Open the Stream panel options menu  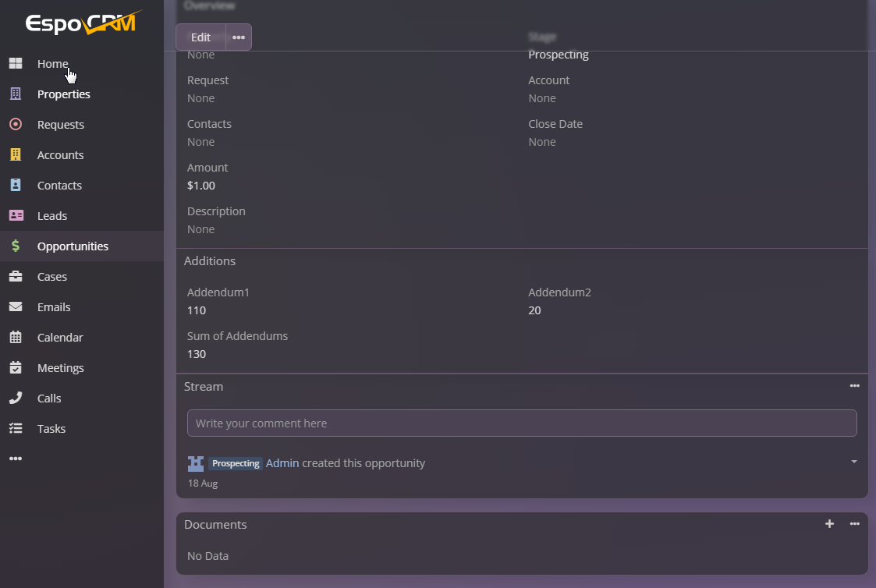(x=854, y=386)
